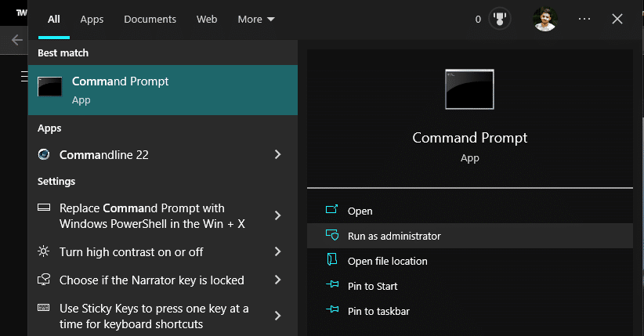Click the Narrator setting icon
Screen dimensions: 644x336
[44, 280]
